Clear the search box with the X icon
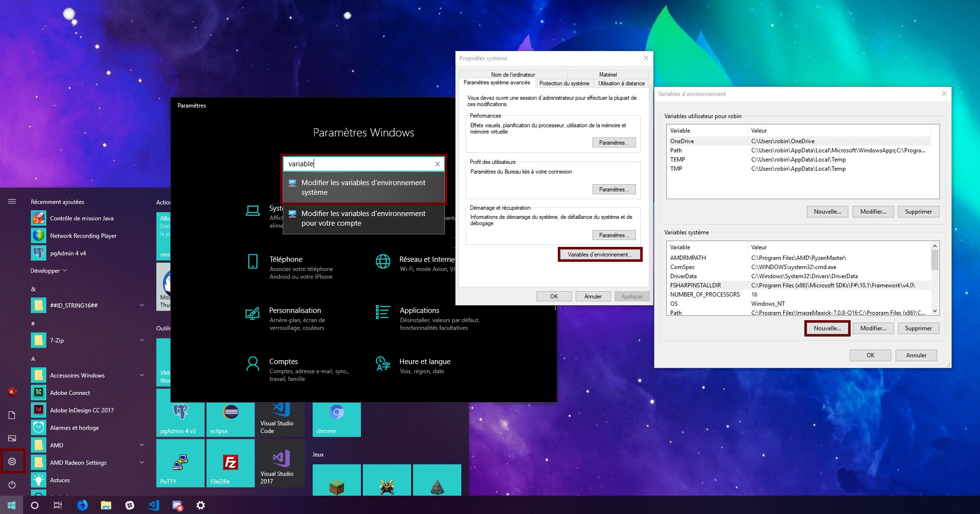 pos(437,164)
